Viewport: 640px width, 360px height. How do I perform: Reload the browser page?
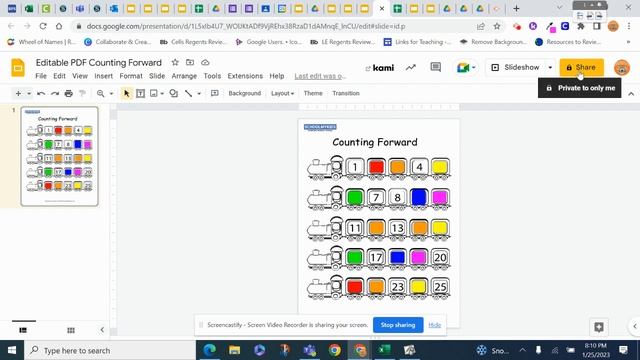(43, 26)
